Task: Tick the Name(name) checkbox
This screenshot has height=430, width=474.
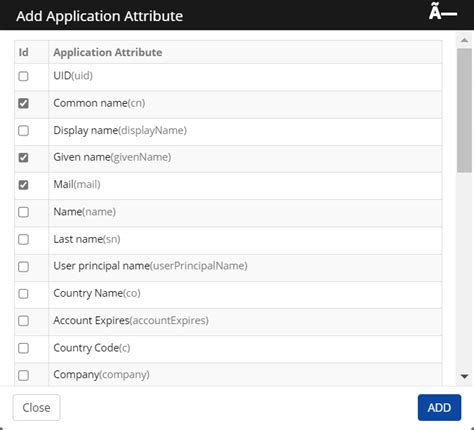Action: [x=23, y=212]
